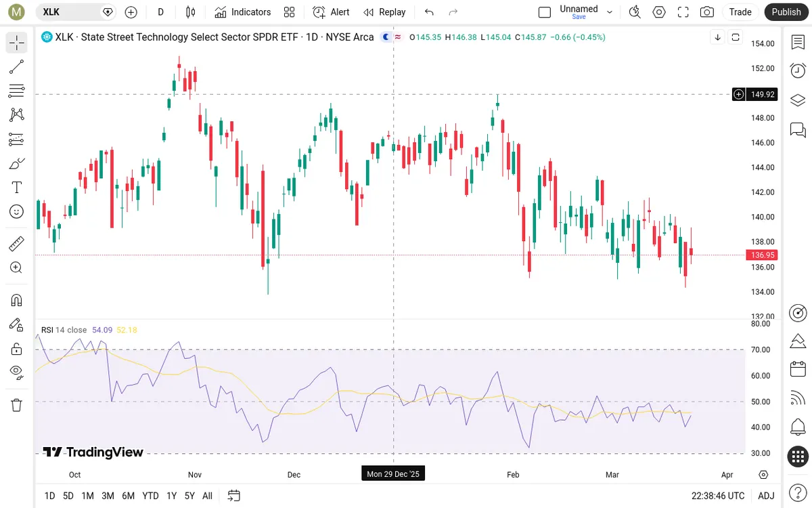Open the layout setup square icon
Viewport: 812px width, 508px height.
(x=545, y=12)
